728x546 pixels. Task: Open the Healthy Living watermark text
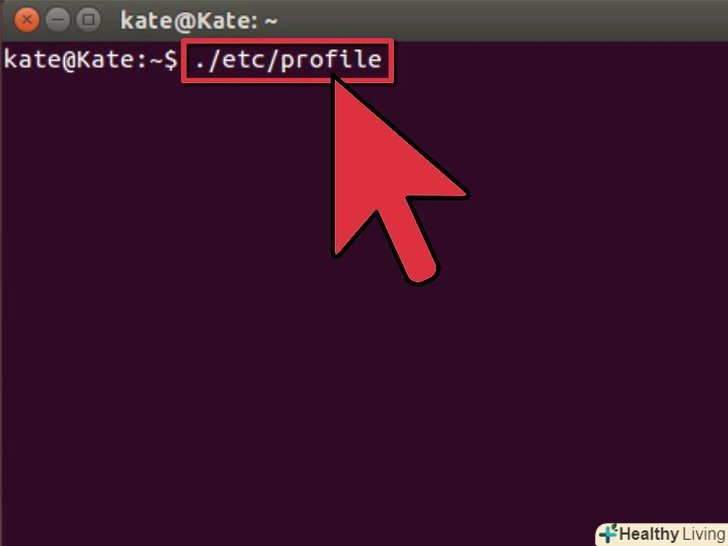point(671,534)
